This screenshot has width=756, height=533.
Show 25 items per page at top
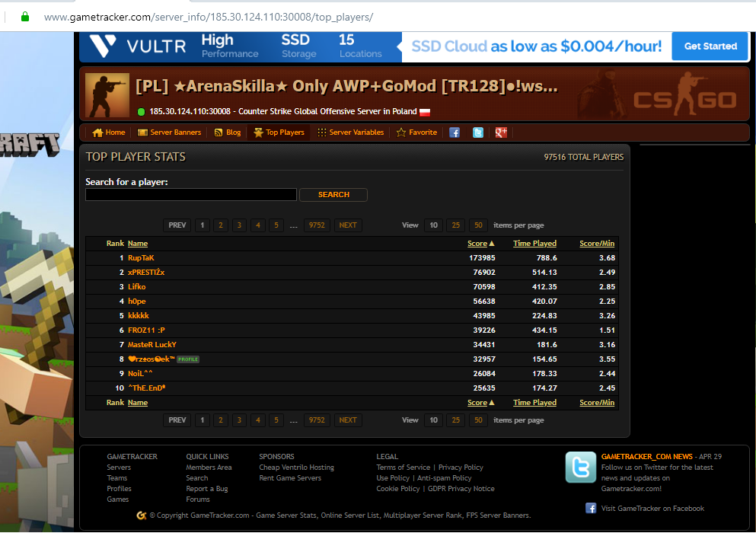[x=455, y=225]
